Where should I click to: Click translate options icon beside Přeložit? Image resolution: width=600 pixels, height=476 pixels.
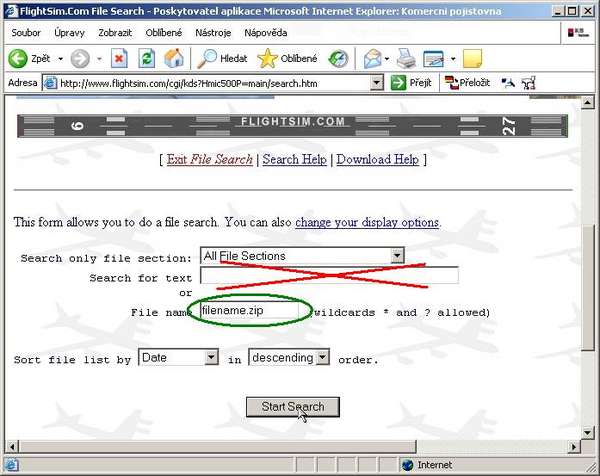click(508, 82)
